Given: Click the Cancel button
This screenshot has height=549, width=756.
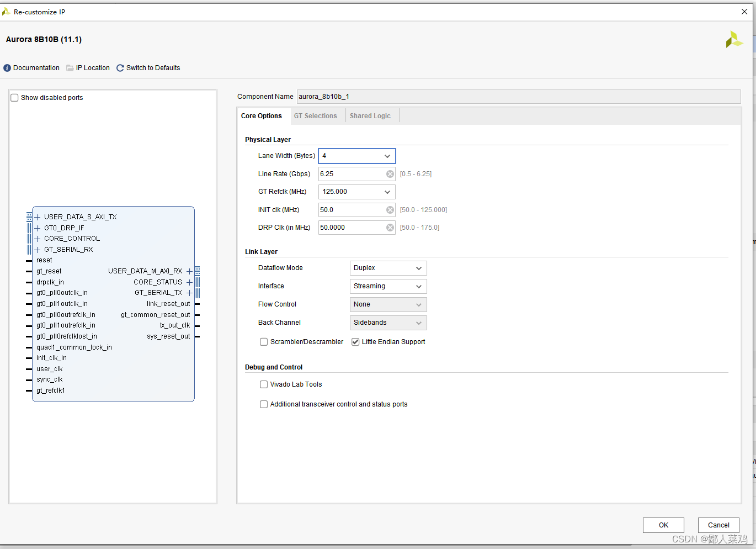Looking at the screenshot, I should click(x=718, y=525).
